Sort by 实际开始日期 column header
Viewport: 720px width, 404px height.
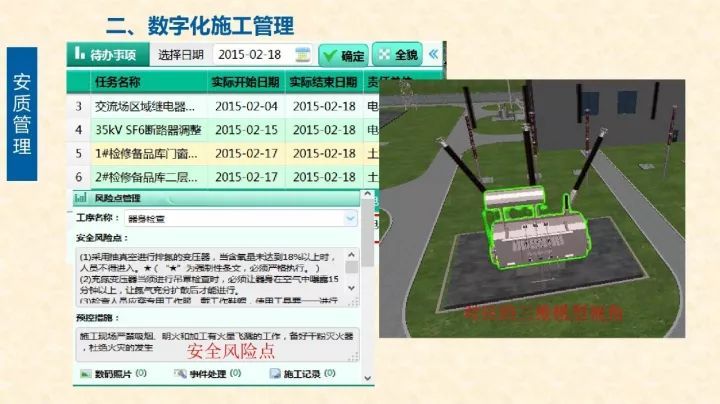click(x=244, y=82)
